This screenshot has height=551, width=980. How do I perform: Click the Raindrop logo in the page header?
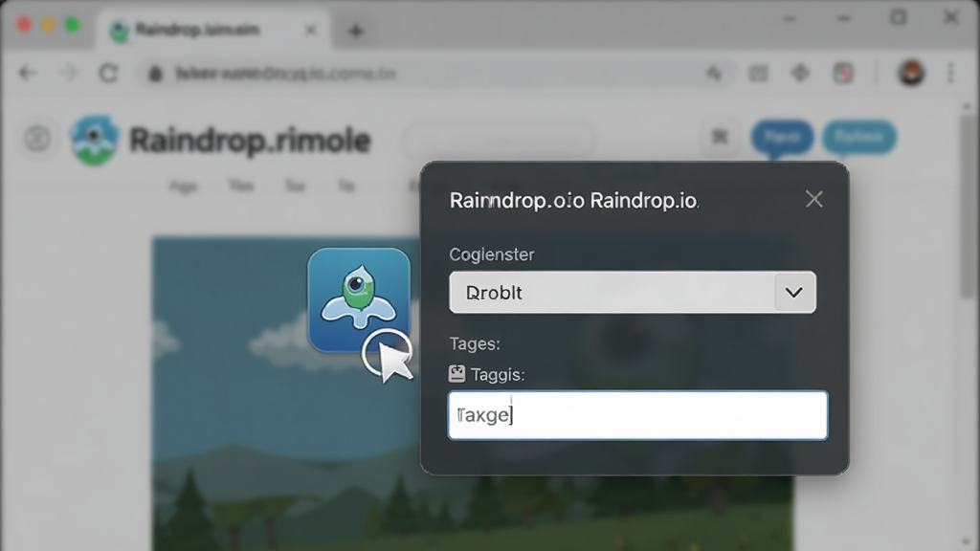[95, 140]
